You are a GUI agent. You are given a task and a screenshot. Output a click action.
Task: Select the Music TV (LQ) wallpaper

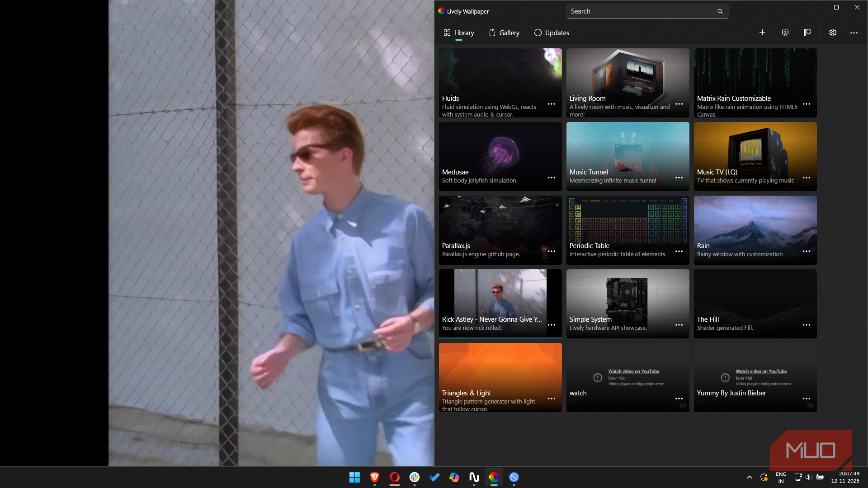click(x=755, y=156)
